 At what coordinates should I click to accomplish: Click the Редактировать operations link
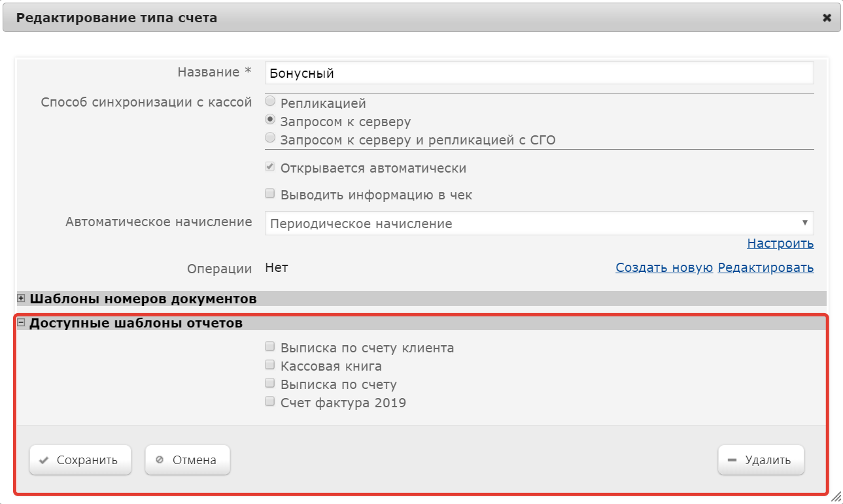click(x=766, y=267)
